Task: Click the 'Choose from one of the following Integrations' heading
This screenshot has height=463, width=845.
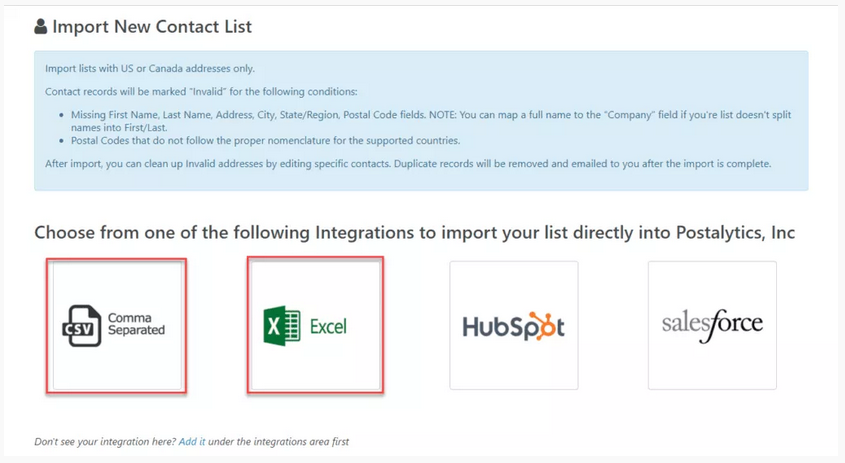Action: coord(414,232)
